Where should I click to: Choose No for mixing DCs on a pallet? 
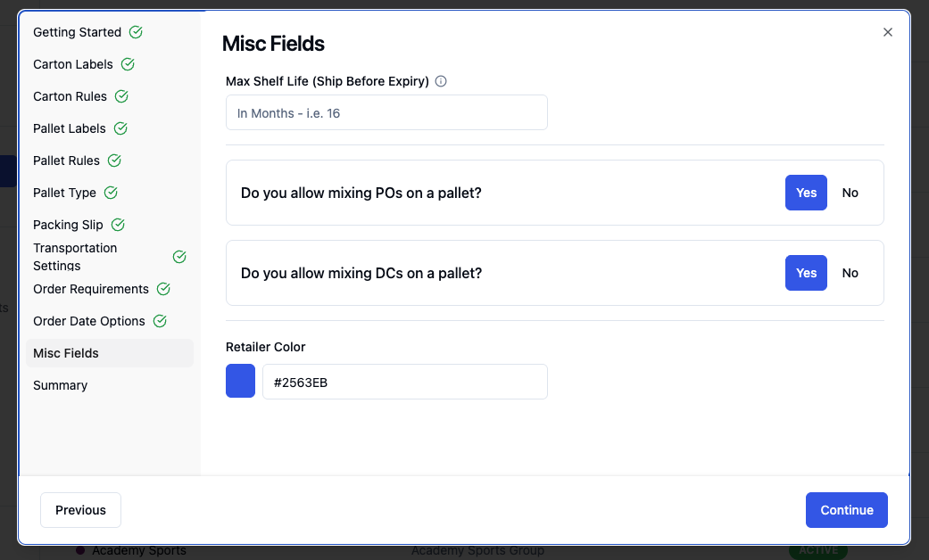(x=850, y=273)
